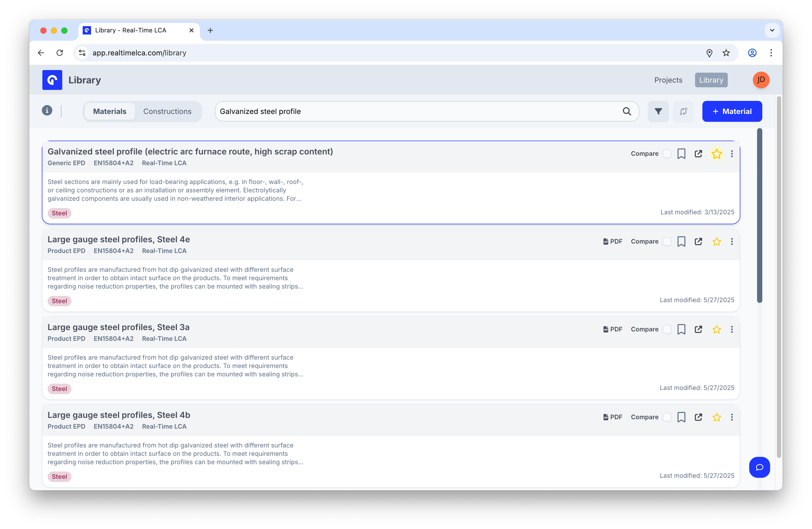
Task: Click Last modified: 3/13/2025 text
Action: point(697,212)
